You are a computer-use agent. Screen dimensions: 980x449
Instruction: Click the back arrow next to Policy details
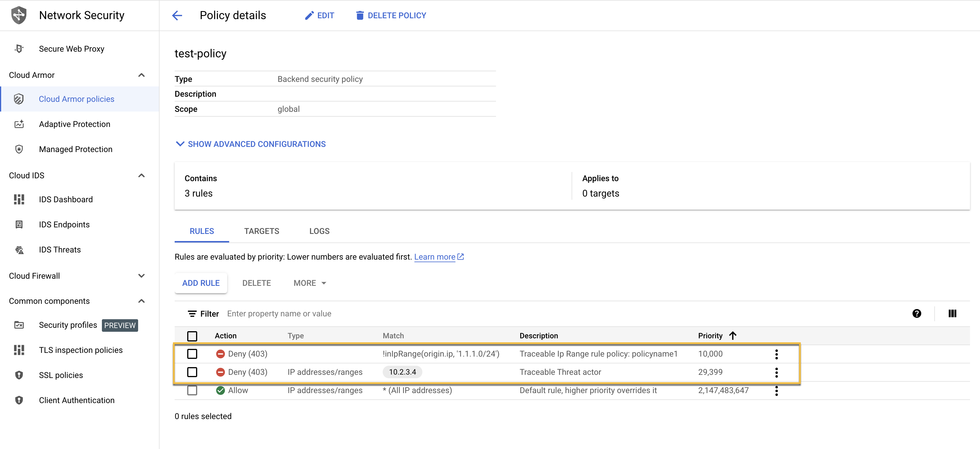pyautogui.click(x=177, y=16)
